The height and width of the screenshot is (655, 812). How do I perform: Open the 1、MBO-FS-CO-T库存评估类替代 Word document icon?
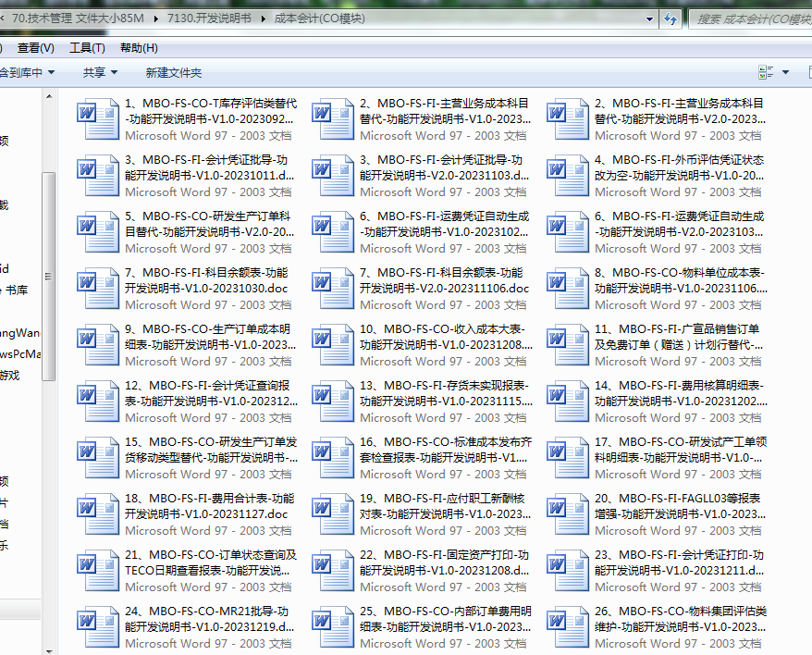tap(97, 118)
